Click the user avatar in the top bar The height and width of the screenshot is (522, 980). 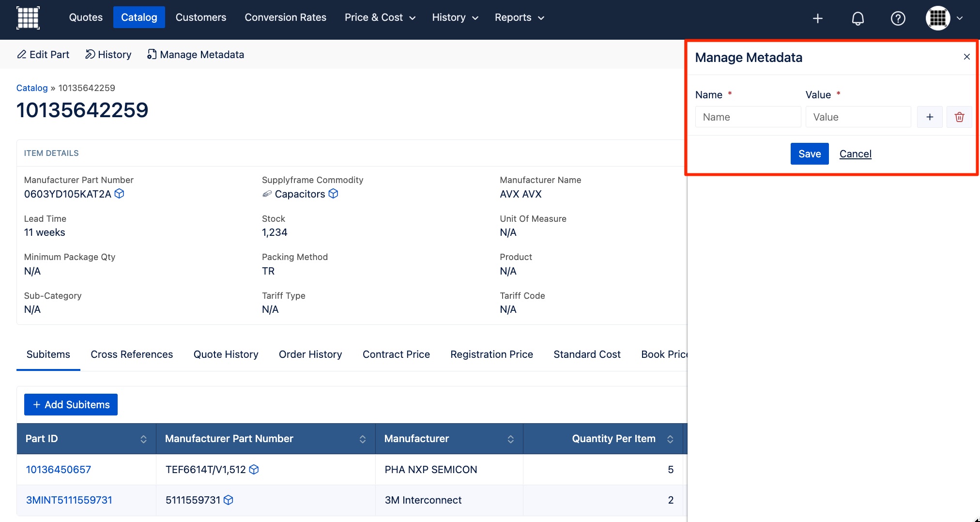938,18
